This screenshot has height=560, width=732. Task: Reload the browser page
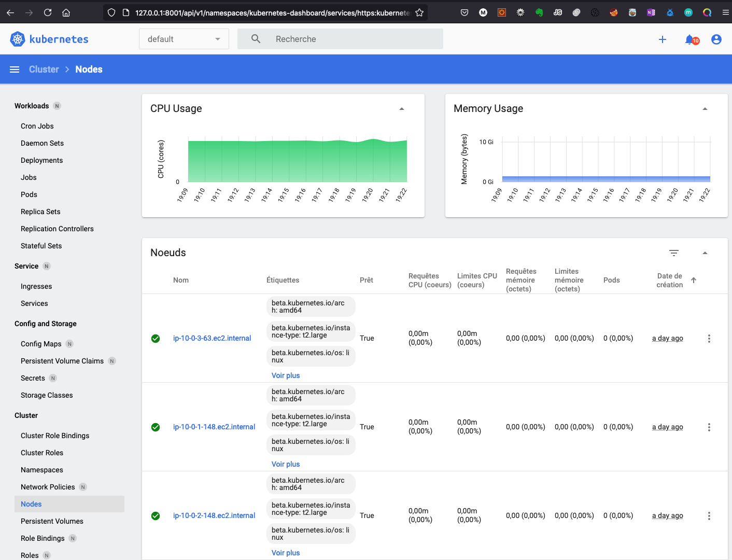click(48, 13)
